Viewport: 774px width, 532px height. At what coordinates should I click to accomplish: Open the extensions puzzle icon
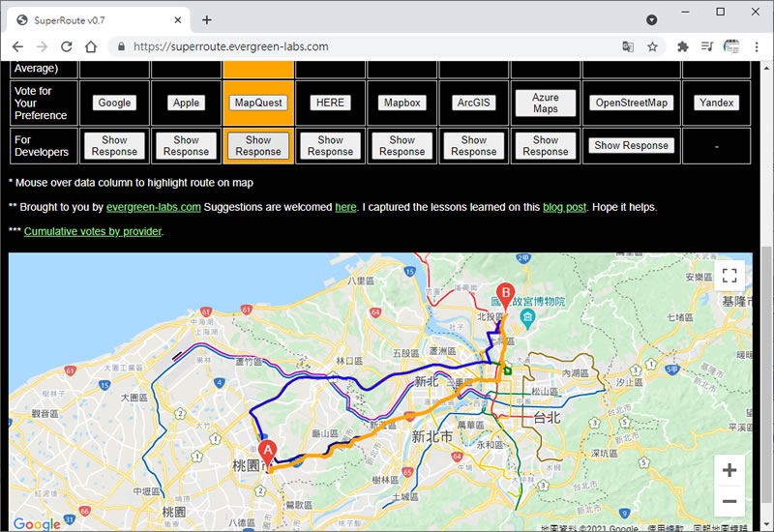(x=683, y=46)
